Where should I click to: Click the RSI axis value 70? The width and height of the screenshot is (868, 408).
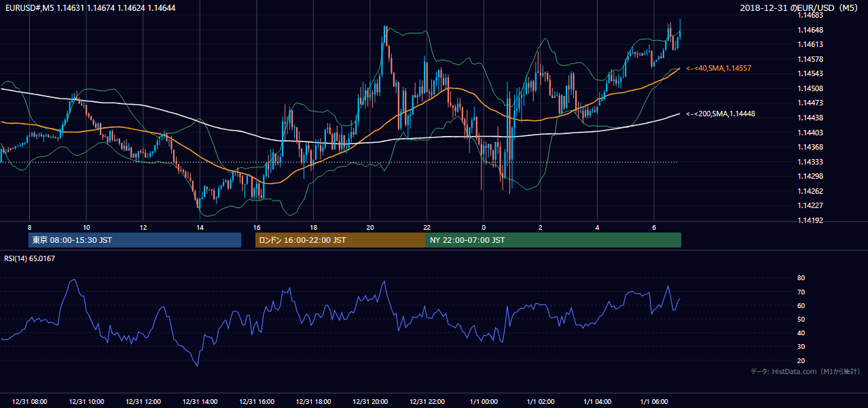coord(801,292)
